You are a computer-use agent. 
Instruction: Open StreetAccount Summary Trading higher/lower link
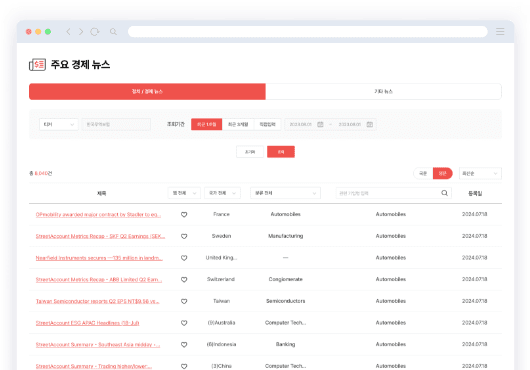94,366
